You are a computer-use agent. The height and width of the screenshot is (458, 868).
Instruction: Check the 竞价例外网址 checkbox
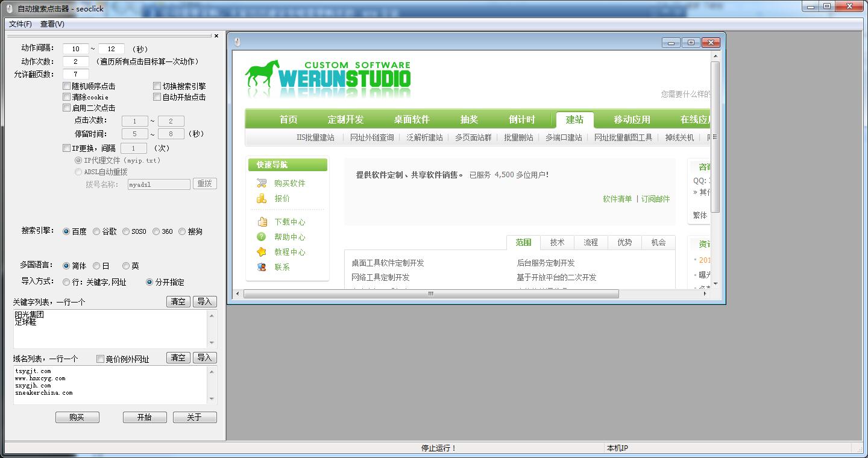[x=99, y=357]
